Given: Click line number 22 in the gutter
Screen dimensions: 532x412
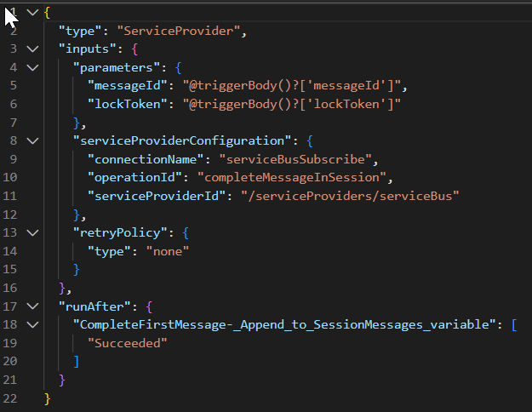Looking at the screenshot, I should [x=10, y=398].
